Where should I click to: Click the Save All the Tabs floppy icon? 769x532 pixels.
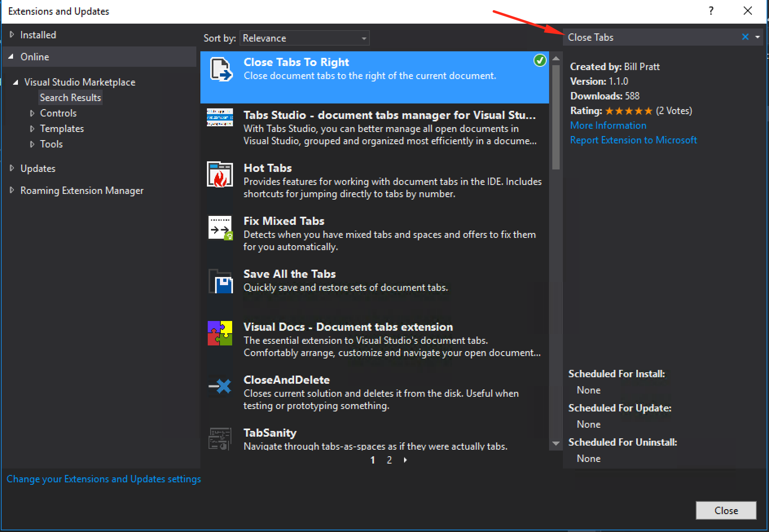(x=220, y=281)
